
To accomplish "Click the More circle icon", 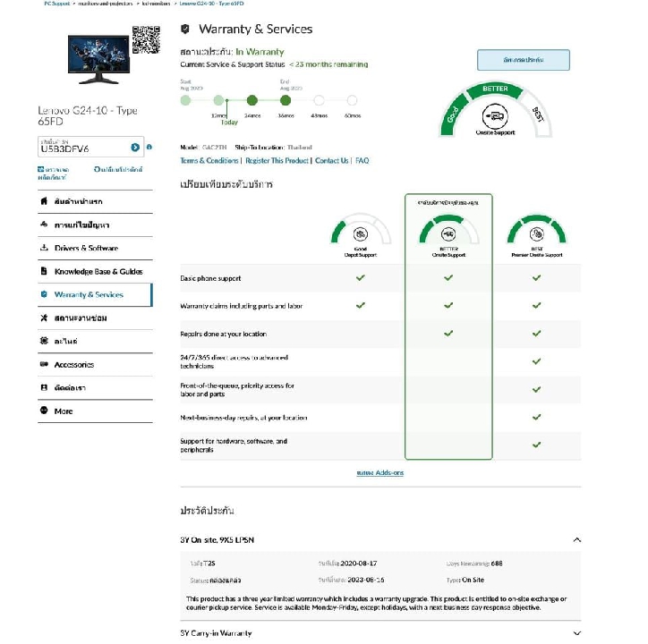I will (x=44, y=411).
